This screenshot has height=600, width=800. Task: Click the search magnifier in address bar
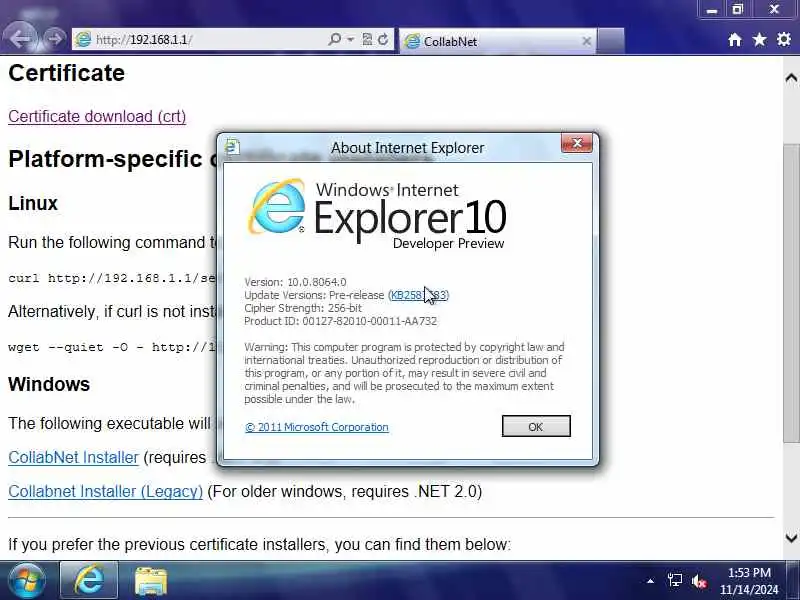pyautogui.click(x=334, y=39)
